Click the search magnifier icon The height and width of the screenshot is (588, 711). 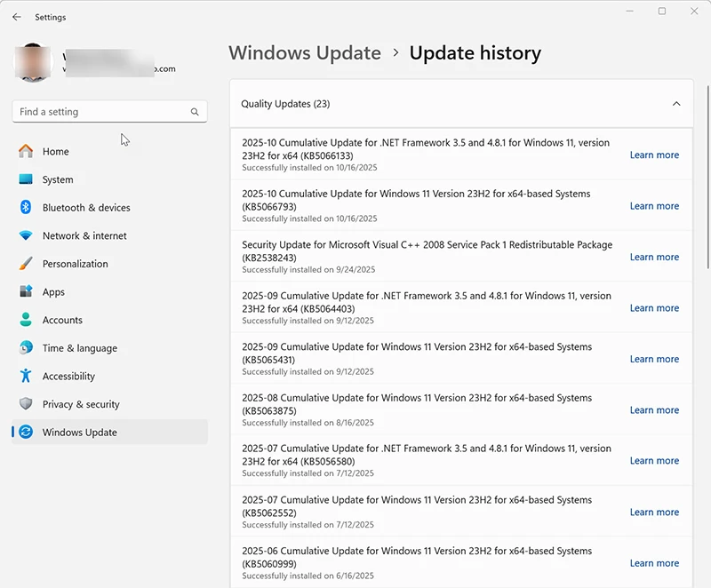(195, 111)
